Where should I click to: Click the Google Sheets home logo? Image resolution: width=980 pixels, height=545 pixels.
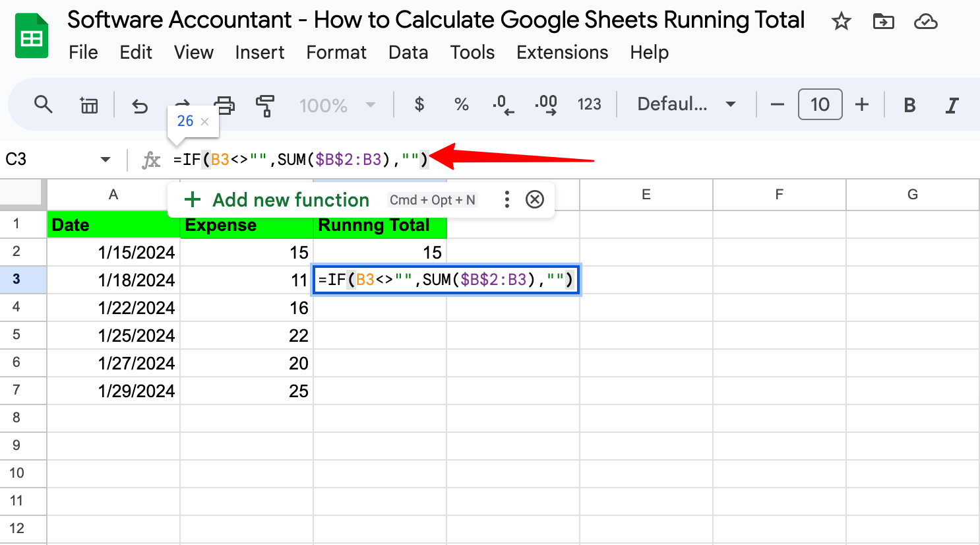[31, 36]
